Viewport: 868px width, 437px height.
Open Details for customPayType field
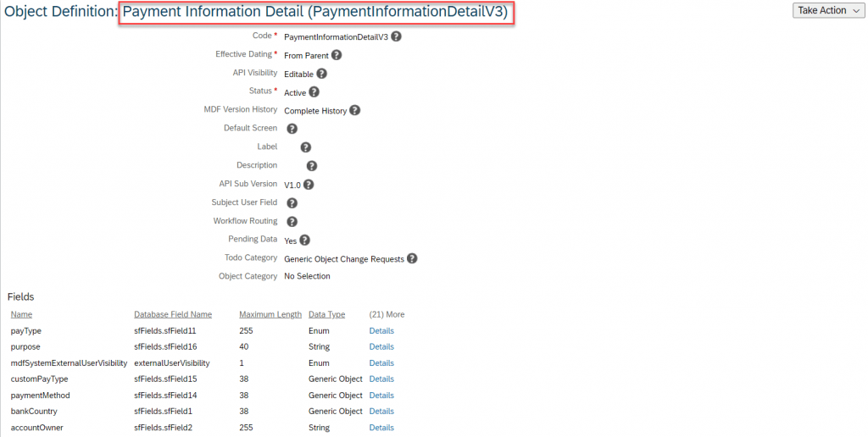381,379
